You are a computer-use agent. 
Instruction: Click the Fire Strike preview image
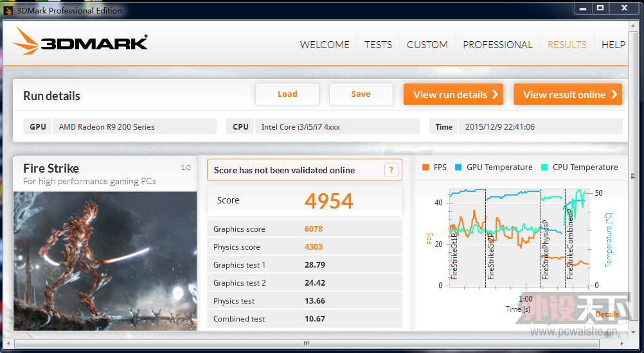point(105,261)
